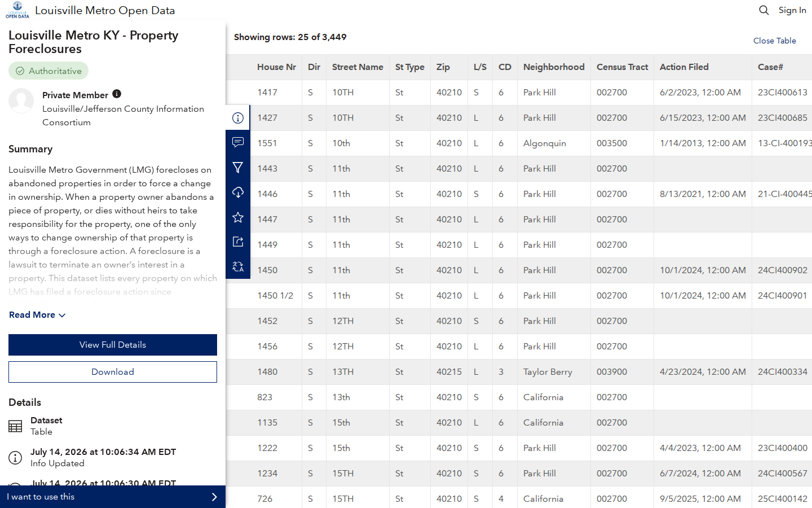Sort by the Neighborhood column header
812x508 pixels.
(554, 67)
